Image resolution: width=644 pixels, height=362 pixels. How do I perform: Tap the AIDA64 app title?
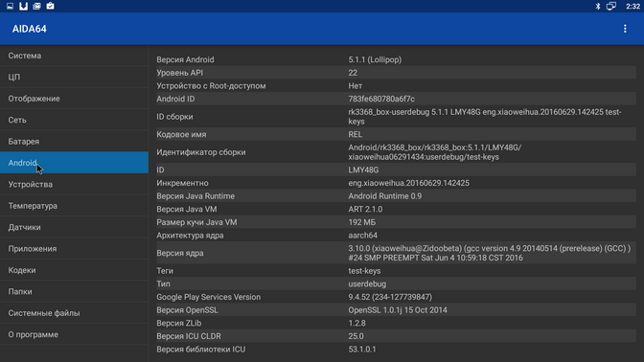[29, 29]
